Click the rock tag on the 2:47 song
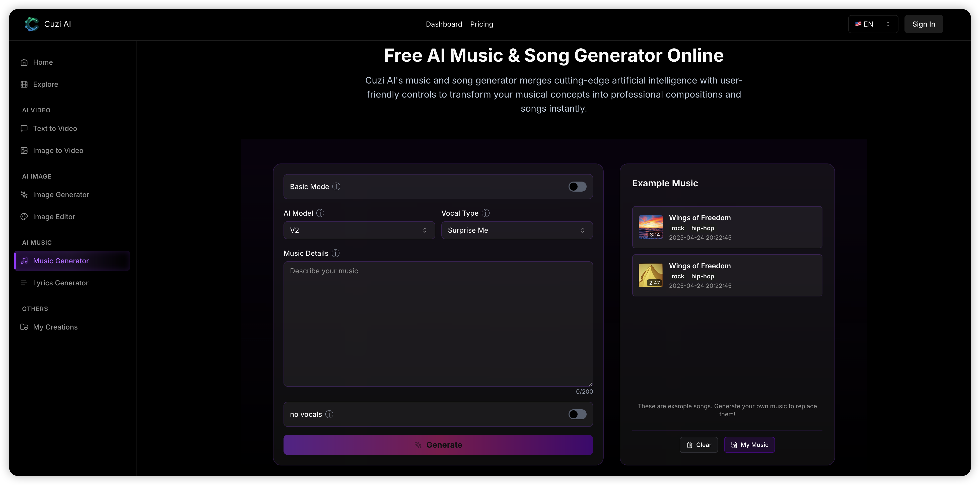Screen dimensions: 980x485 (678, 277)
